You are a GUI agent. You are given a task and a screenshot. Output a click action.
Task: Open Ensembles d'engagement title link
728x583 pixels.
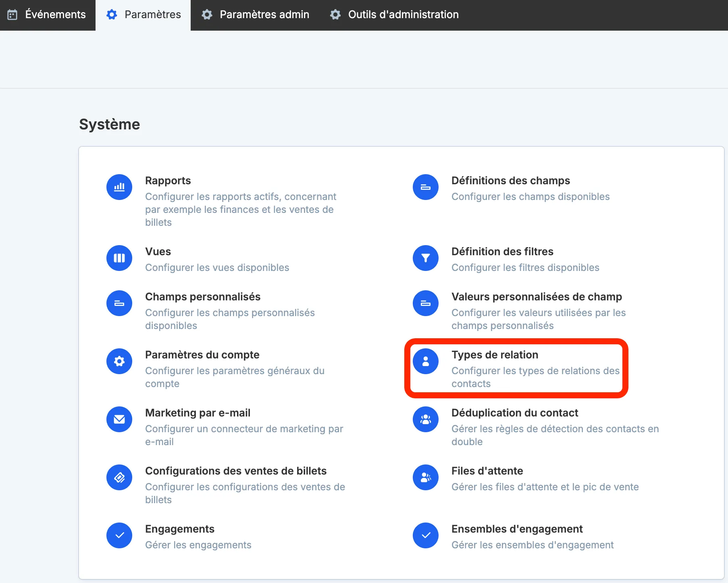(517, 529)
